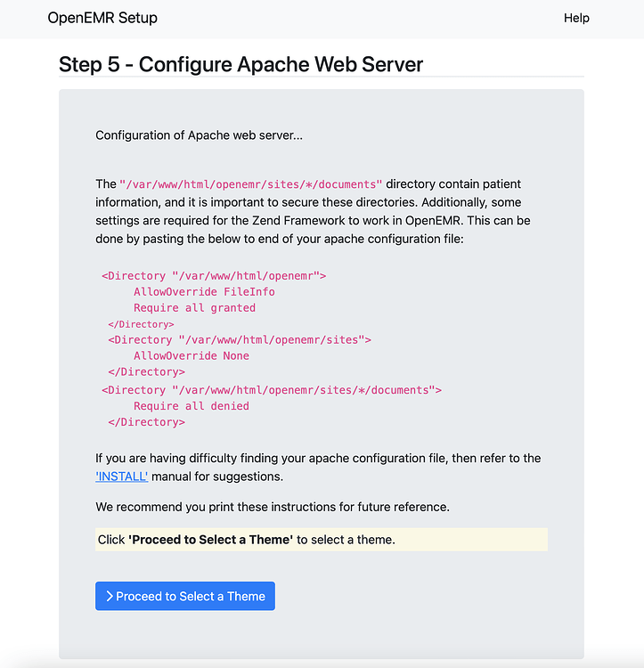
Task: Click the first Directory opening tag for openemr
Action: (214, 276)
